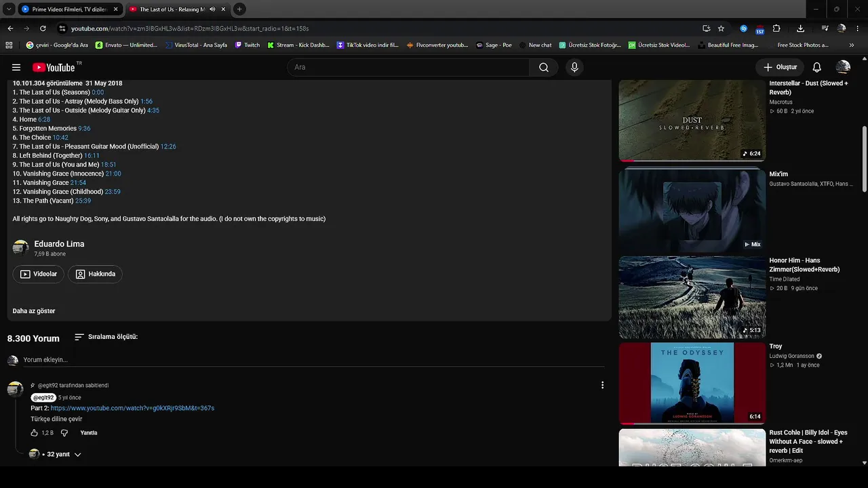The height and width of the screenshot is (488, 868).
Task: Collapse description with Daha az göster
Action: pos(34,311)
